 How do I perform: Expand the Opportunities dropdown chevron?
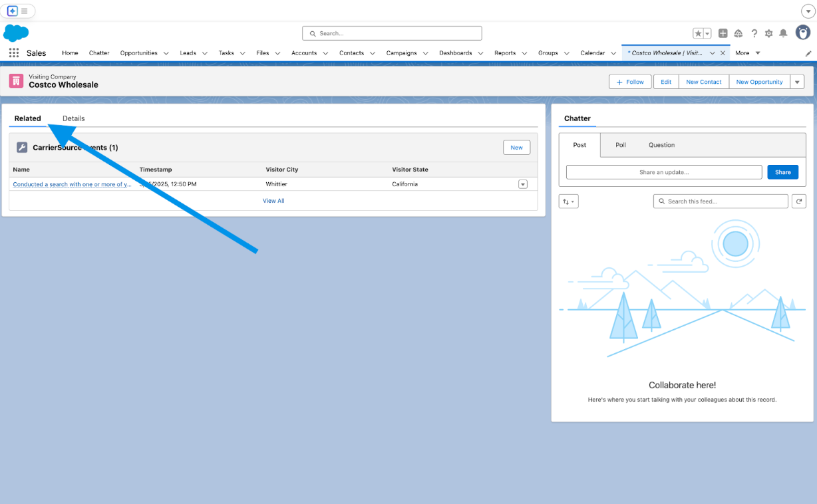pyautogui.click(x=166, y=53)
